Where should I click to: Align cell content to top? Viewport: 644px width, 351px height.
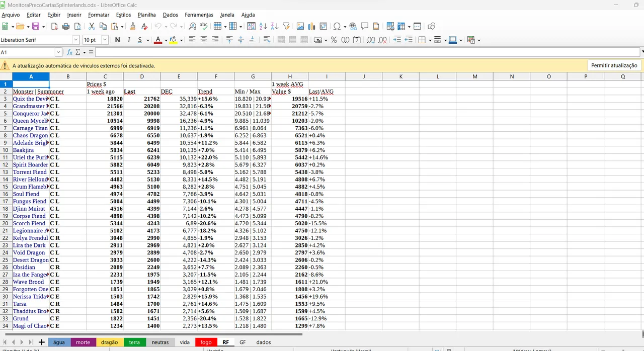tap(229, 40)
